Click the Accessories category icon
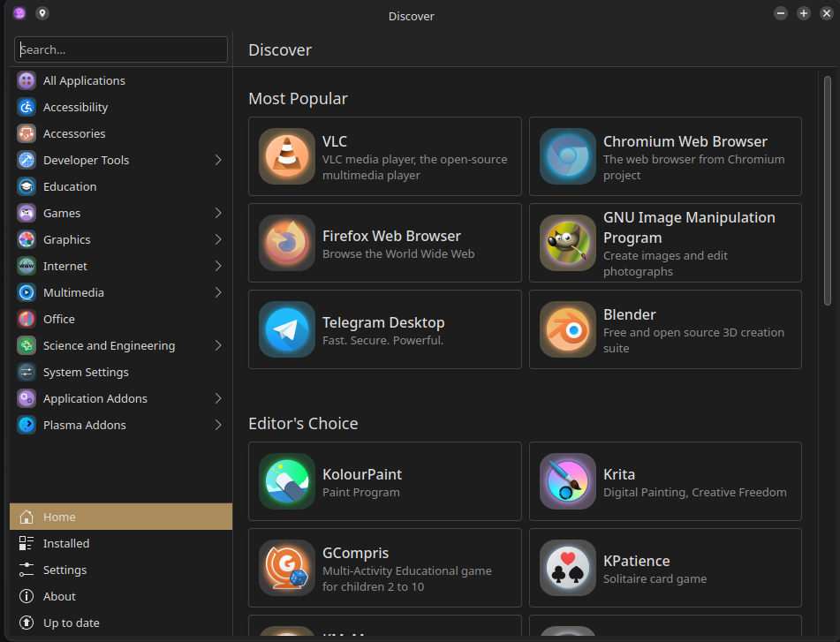Screen dimensions: 840x642 26,134
